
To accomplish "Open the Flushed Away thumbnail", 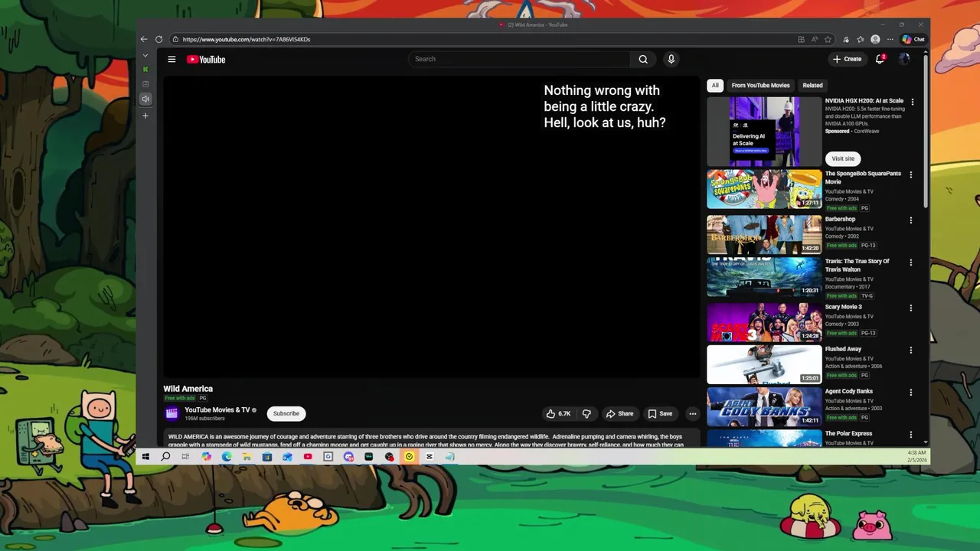I will tap(764, 364).
